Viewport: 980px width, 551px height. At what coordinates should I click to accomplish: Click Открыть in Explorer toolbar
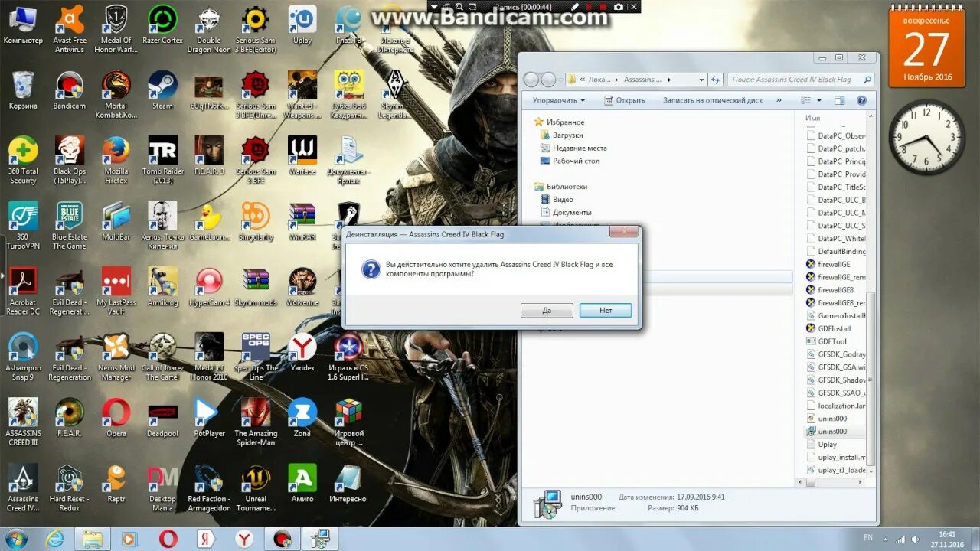coord(625,100)
